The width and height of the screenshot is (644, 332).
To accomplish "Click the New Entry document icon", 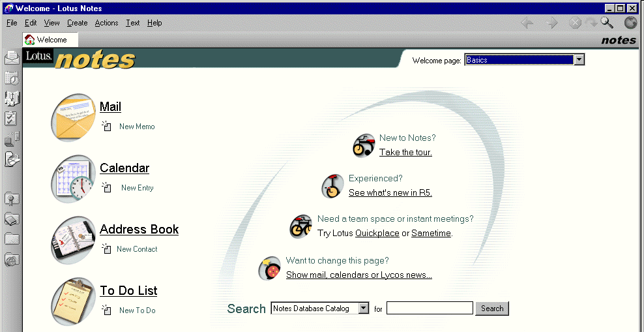I will [107, 187].
